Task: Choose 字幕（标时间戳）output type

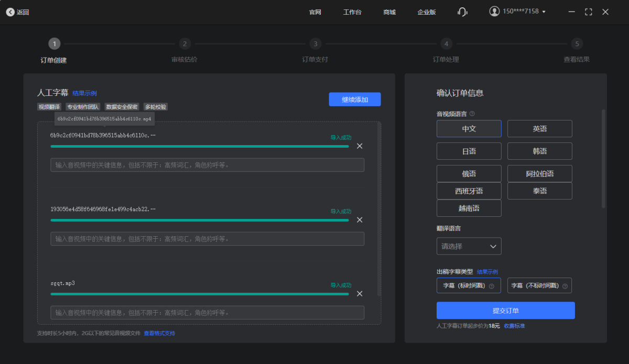Action: coord(469,285)
